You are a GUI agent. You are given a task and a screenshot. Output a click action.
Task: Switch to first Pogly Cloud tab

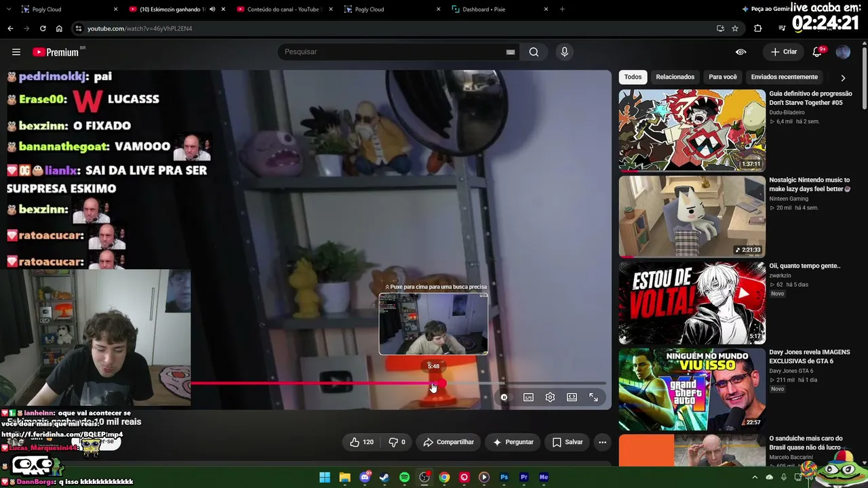point(66,9)
